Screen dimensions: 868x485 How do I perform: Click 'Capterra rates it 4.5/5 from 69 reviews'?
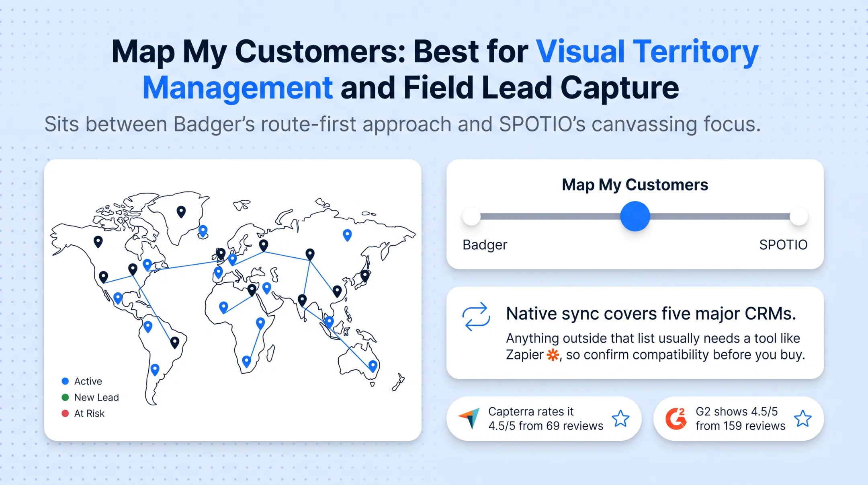(546, 419)
